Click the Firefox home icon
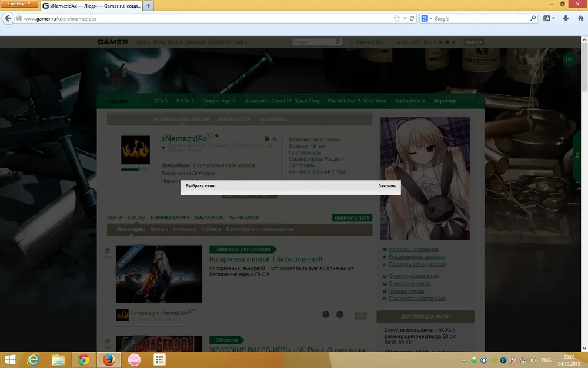This screenshot has width=588, height=368. [579, 19]
